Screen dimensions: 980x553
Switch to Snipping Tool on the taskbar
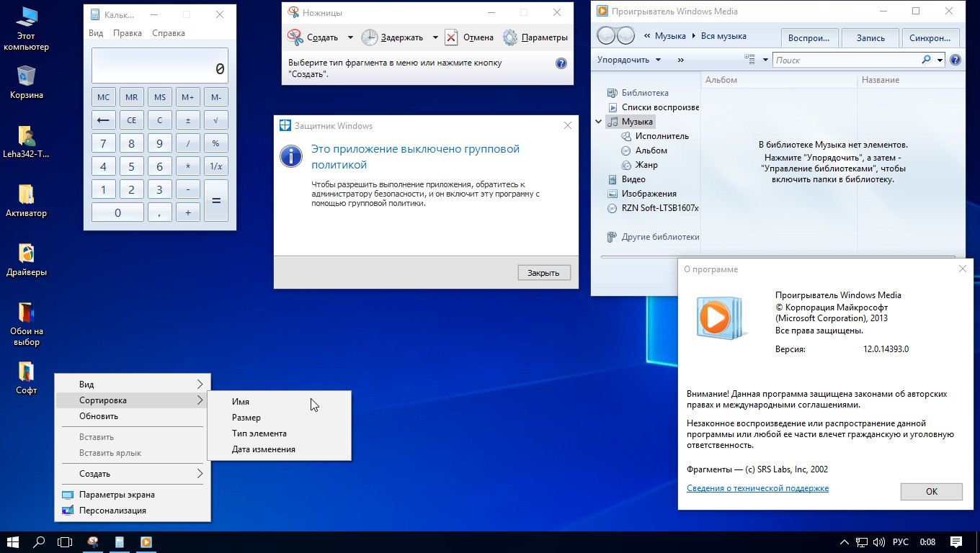93,542
